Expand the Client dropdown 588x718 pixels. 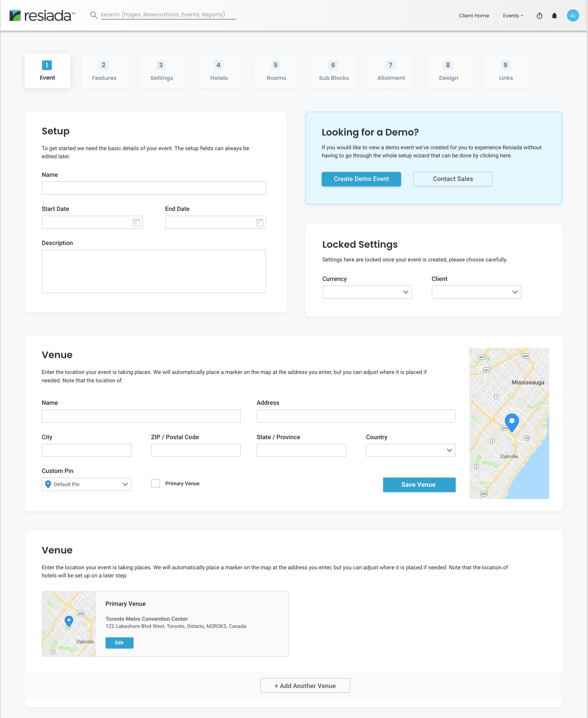point(476,292)
